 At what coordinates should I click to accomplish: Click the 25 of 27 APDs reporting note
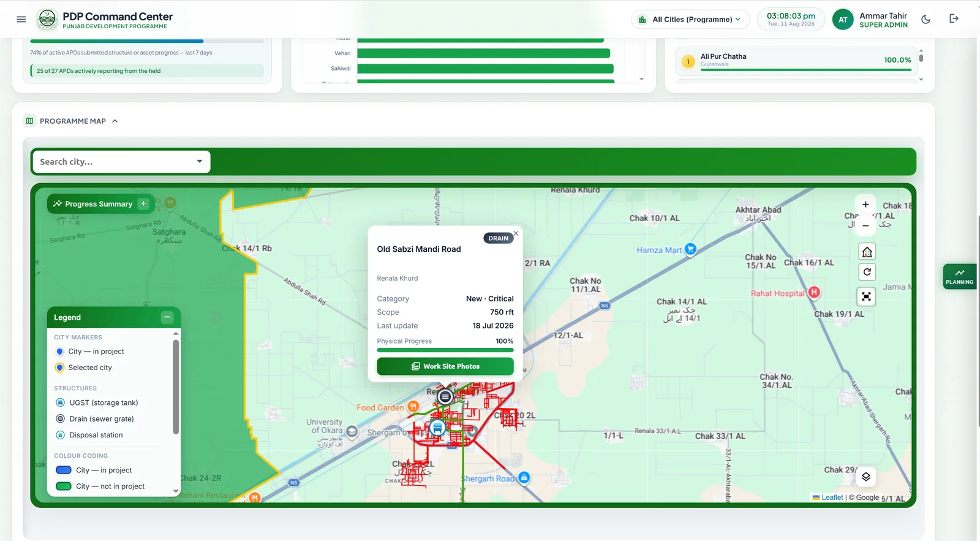click(147, 71)
